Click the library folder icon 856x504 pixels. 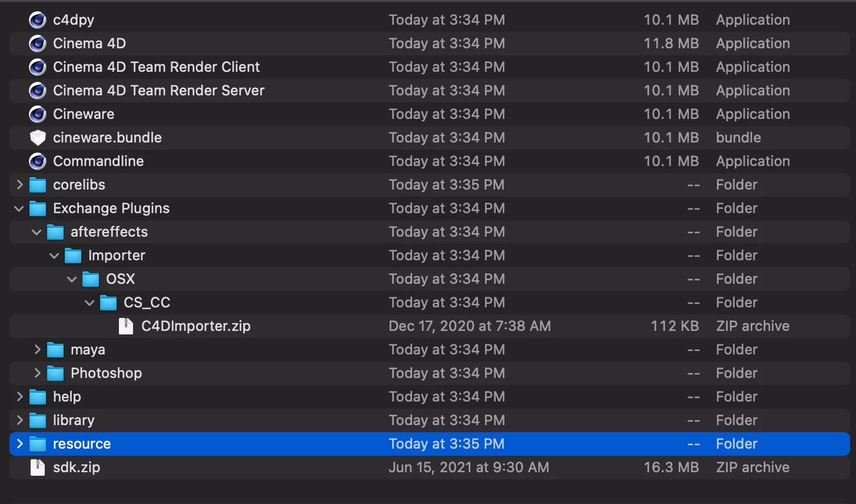(38, 420)
